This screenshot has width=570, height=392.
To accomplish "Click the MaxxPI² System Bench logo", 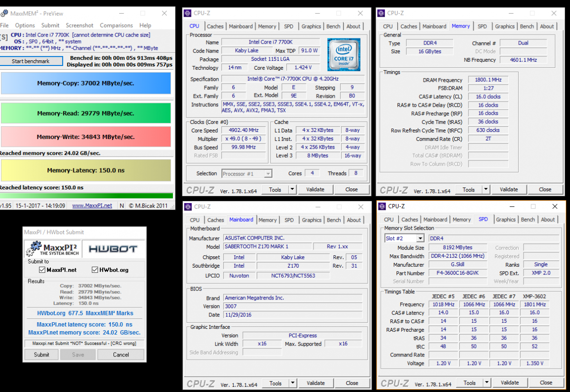I will click(x=53, y=249).
